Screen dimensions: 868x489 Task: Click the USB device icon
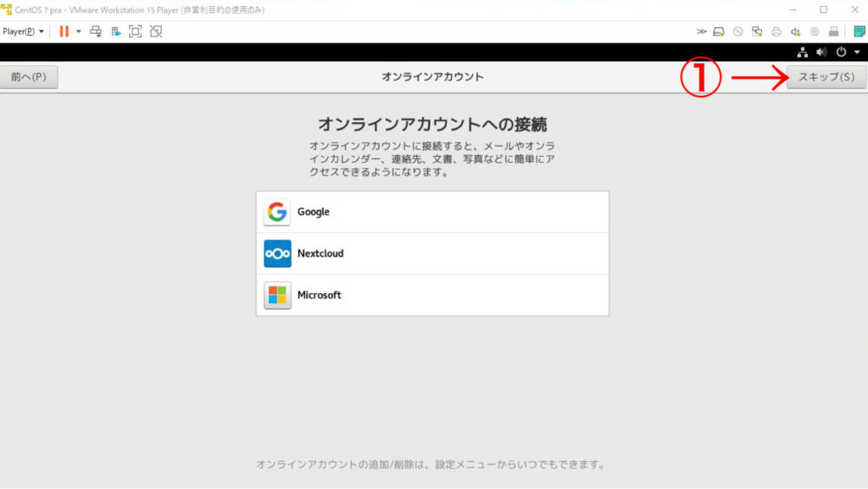[833, 31]
